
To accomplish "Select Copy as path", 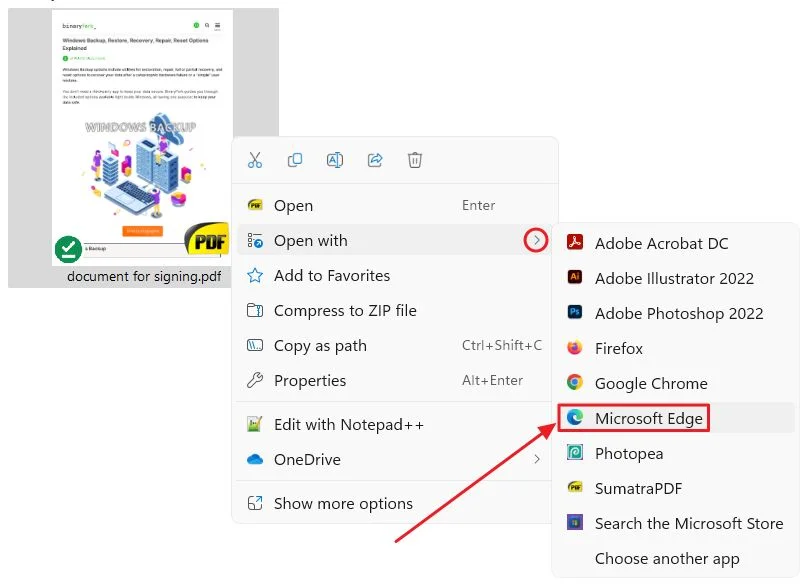I will 395,345.
